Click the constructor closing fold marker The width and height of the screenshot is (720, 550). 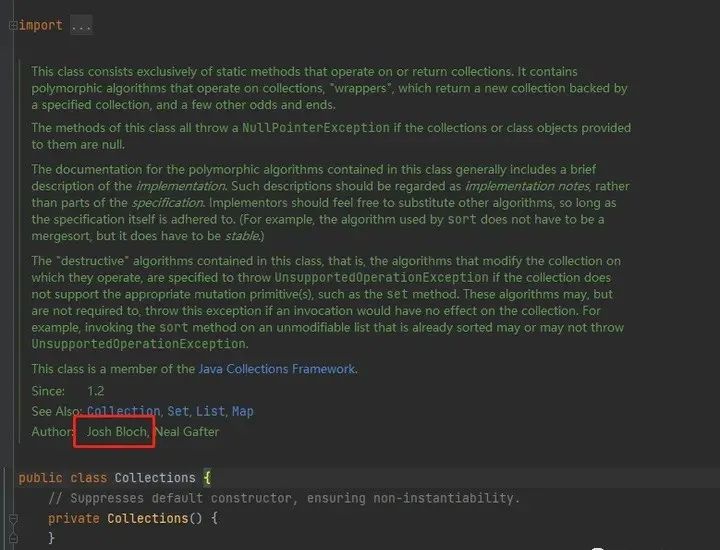(13, 537)
